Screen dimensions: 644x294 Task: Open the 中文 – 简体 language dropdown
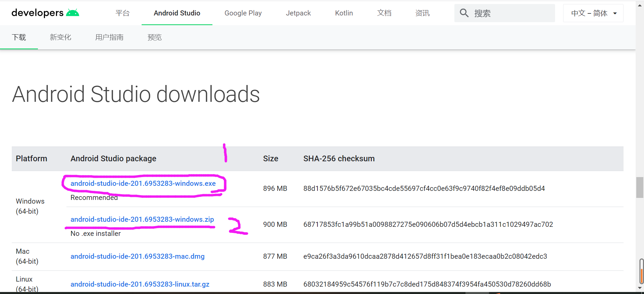click(593, 13)
